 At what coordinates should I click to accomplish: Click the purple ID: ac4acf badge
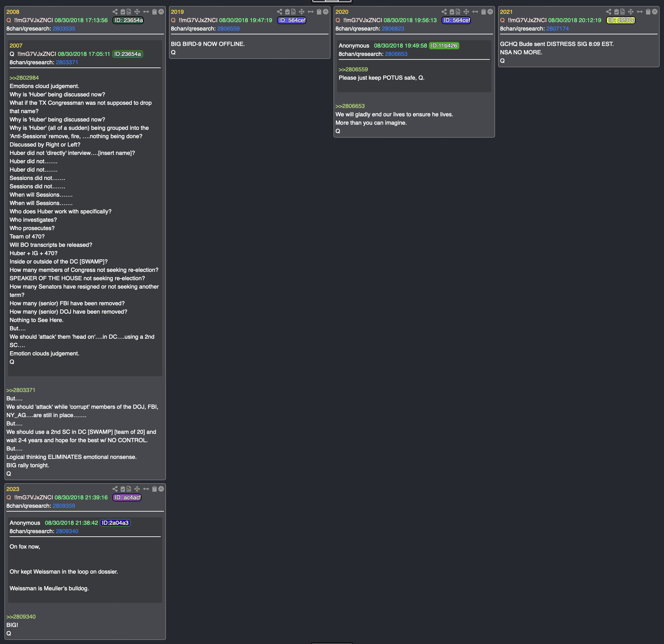(x=127, y=497)
